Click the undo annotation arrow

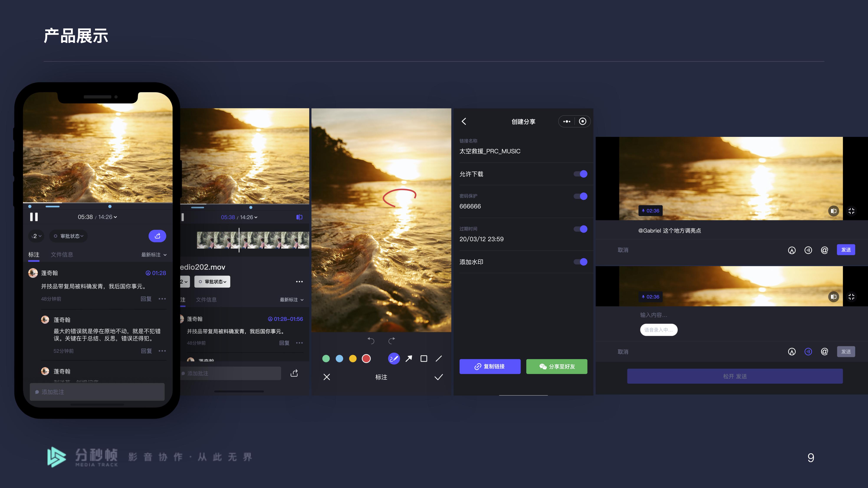click(x=371, y=341)
